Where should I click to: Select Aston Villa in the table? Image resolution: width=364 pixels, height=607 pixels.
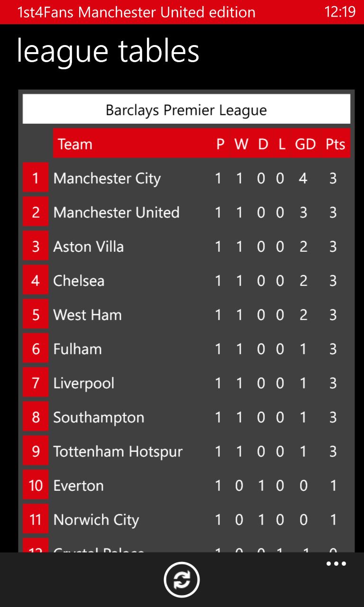coord(89,247)
